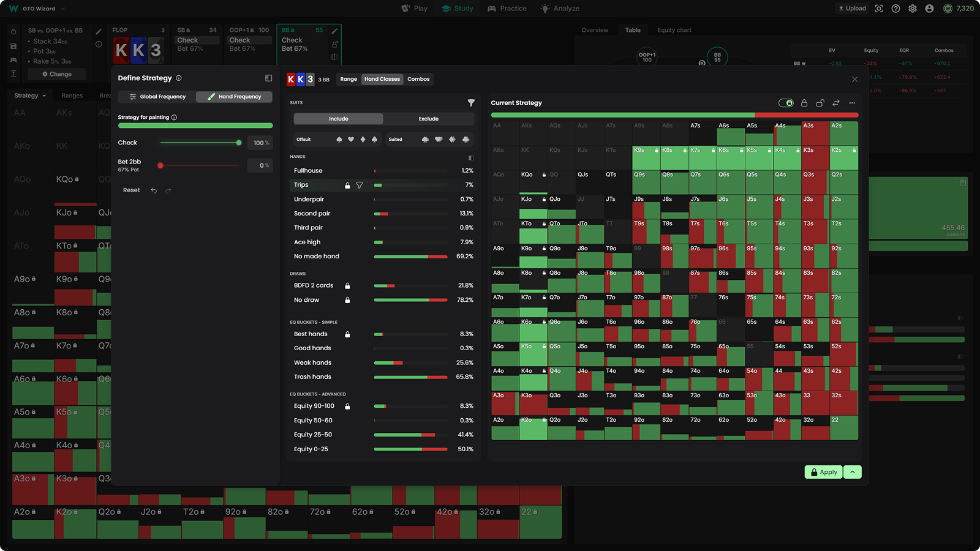980x551 pixels.
Task: Click the Apply button
Action: pos(823,472)
